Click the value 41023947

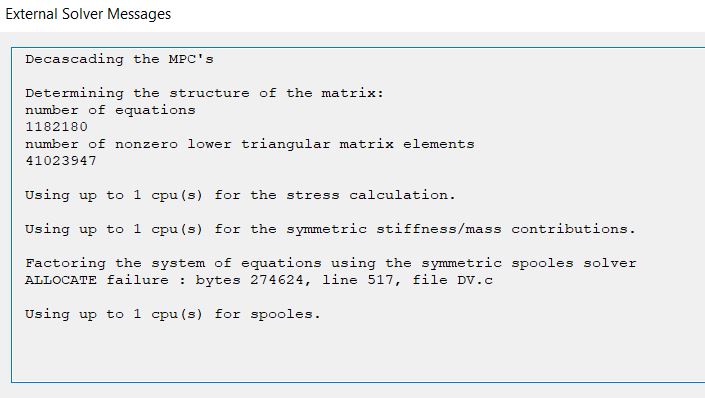pyautogui.click(x=61, y=161)
